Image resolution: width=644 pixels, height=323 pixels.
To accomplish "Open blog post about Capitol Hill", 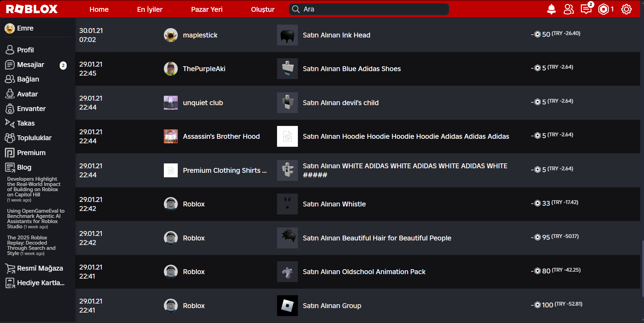I will pyautogui.click(x=34, y=189).
